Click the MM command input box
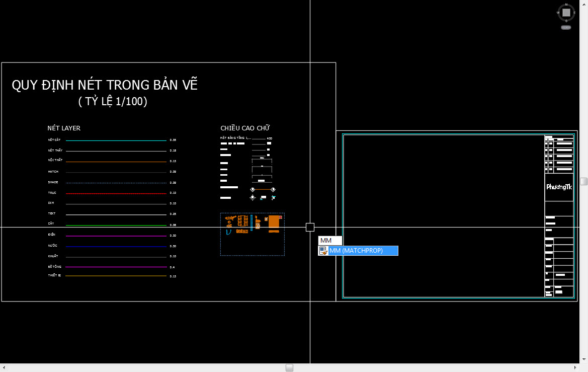 coord(330,241)
